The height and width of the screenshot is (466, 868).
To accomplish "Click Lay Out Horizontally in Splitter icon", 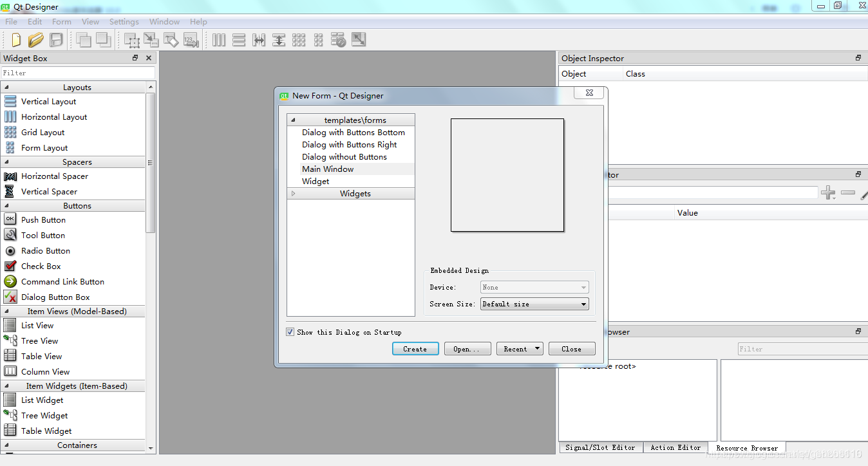I will 259,40.
